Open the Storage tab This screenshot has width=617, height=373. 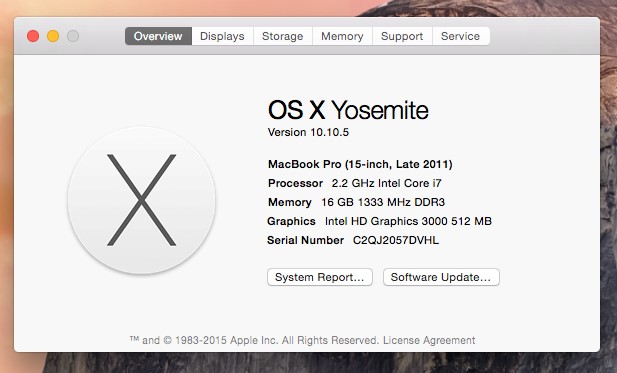pos(283,36)
